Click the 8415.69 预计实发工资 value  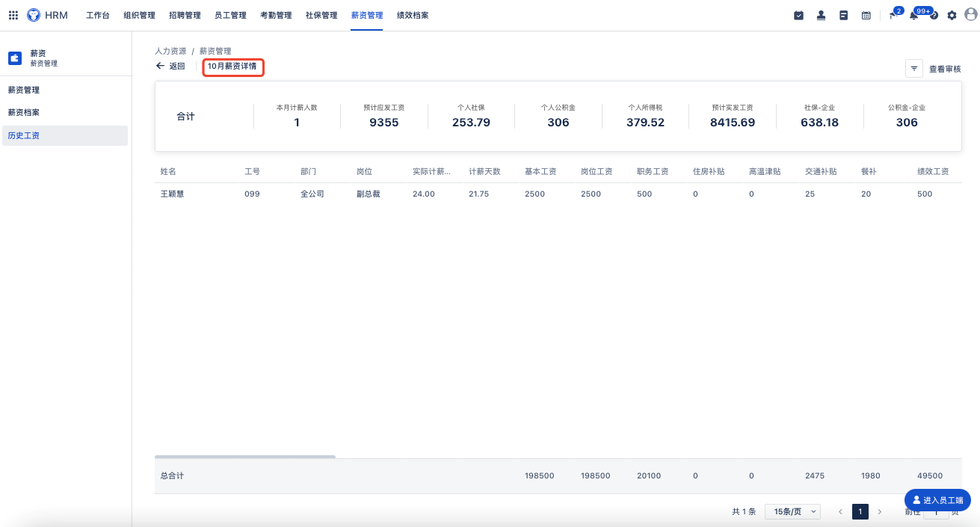click(733, 123)
